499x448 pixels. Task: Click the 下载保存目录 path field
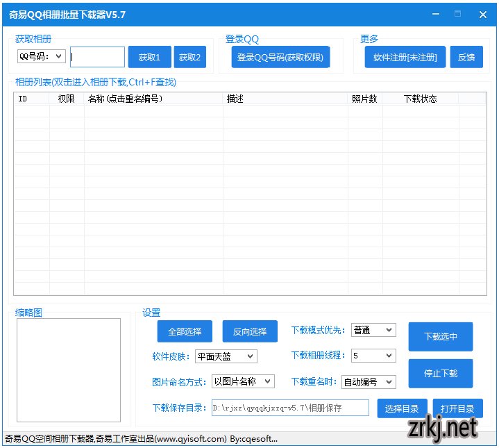pos(291,408)
